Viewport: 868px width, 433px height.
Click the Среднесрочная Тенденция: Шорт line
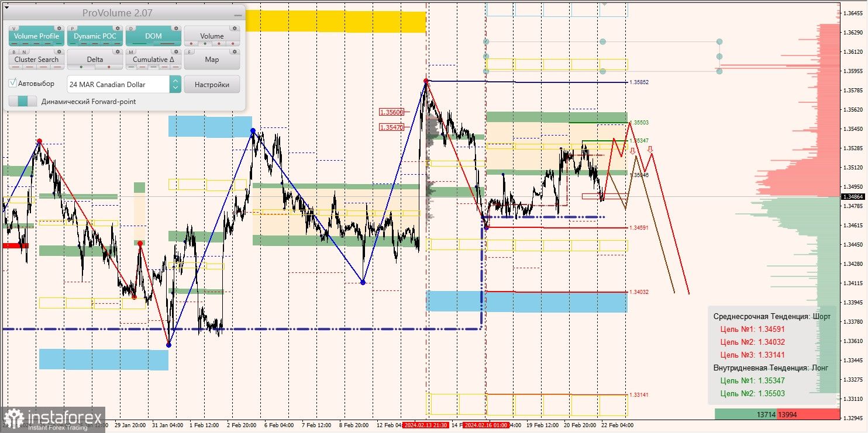pyautogui.click(x=772, y=316)
